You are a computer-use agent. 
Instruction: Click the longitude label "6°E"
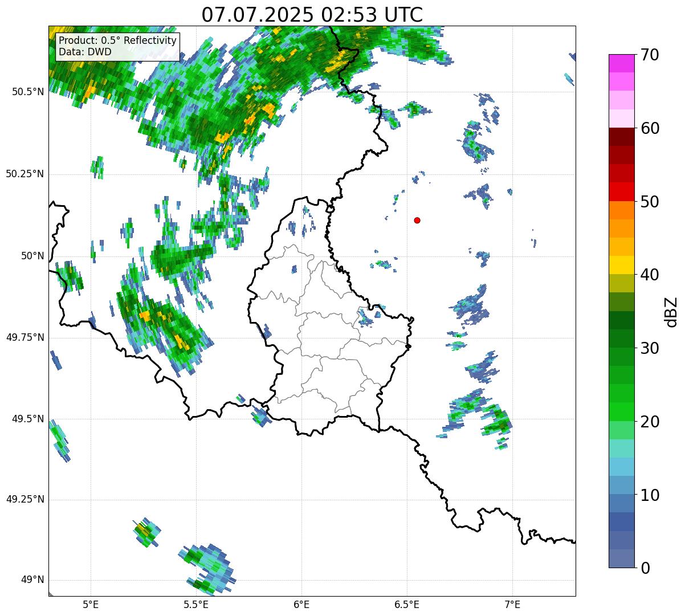301,604
